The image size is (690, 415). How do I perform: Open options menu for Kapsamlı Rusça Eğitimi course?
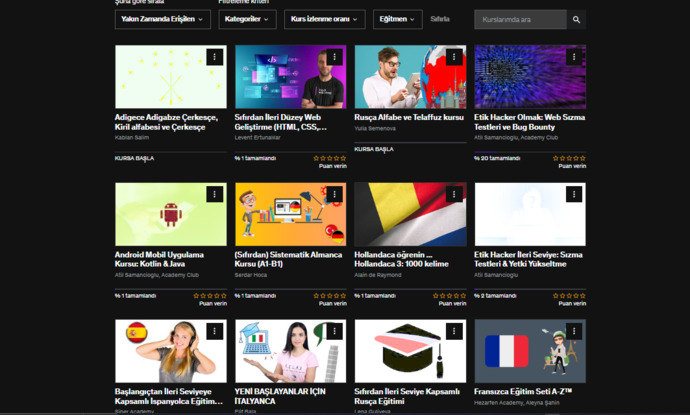[x=454, y=331]
